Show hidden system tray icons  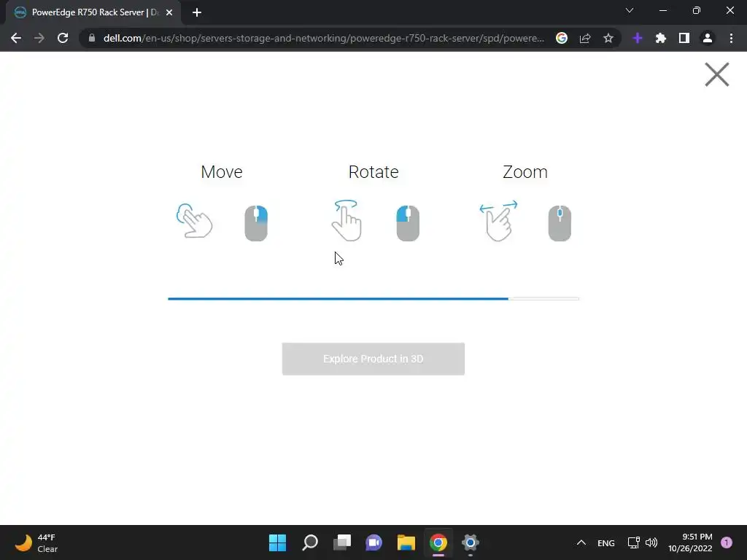coord(581,542)
